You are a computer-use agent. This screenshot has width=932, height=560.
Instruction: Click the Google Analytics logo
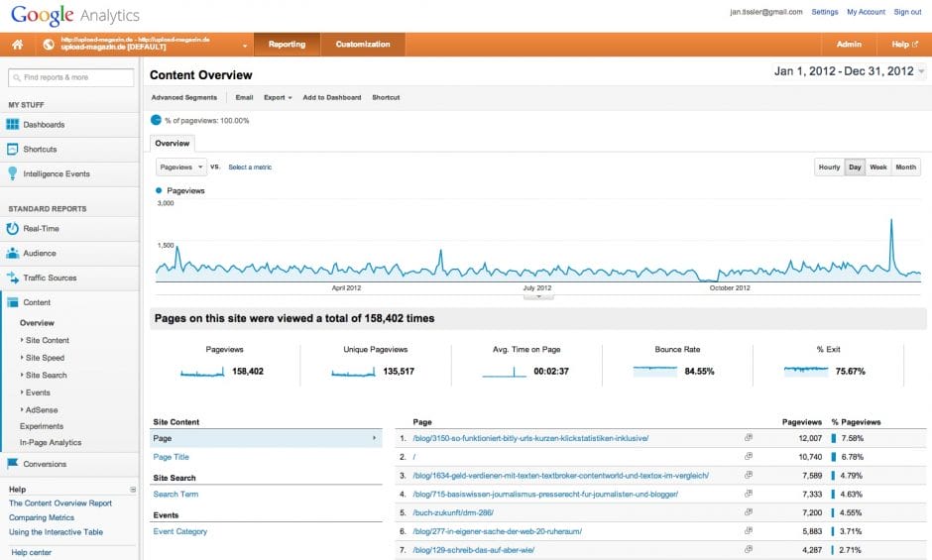click(75, 15)
